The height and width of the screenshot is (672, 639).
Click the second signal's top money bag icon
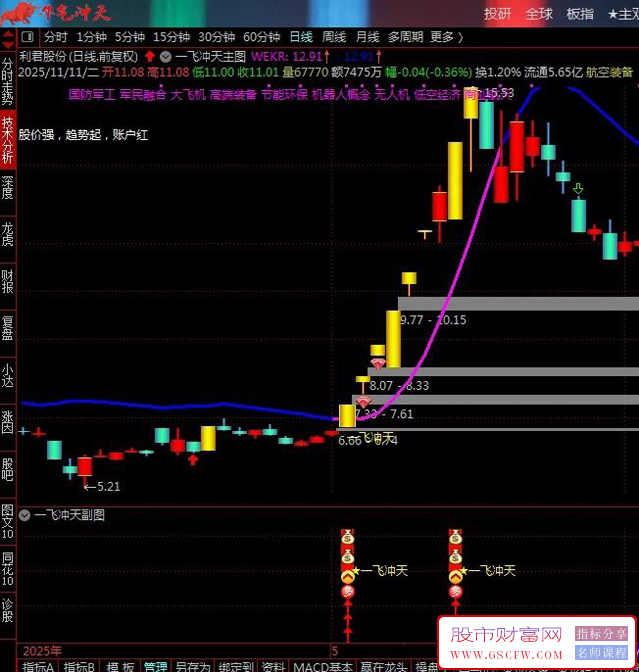(455, 537)
